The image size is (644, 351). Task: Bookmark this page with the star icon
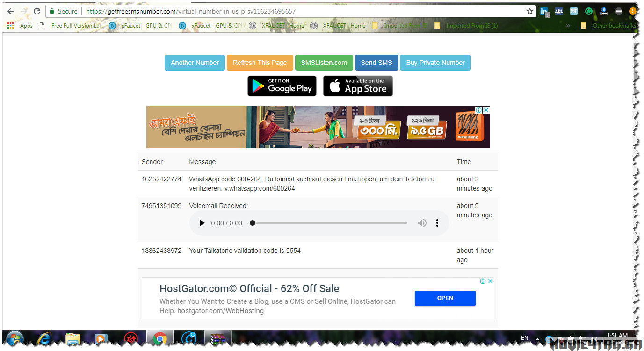pos(530,11)
